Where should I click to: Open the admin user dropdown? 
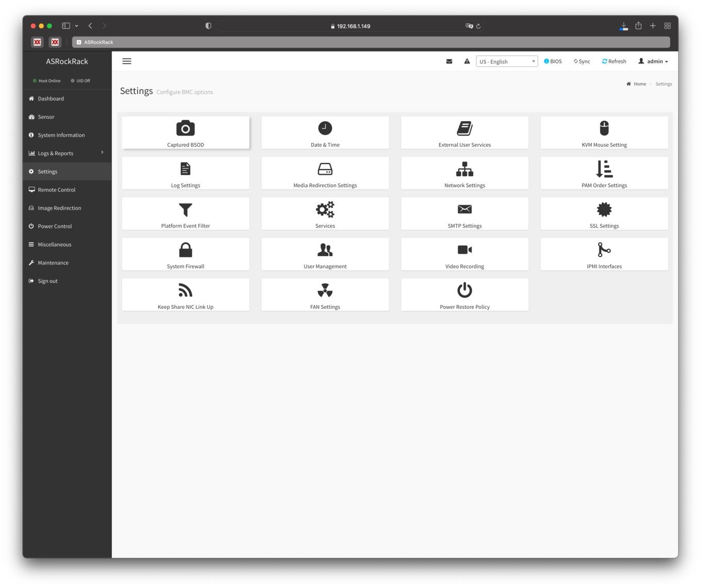653,61
